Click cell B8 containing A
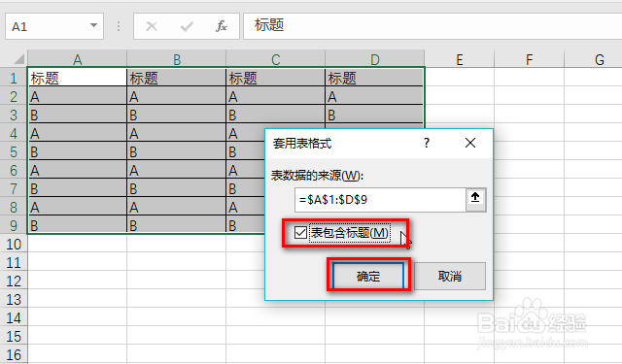Screen dimensions: 622x364 tap(177, 207)
